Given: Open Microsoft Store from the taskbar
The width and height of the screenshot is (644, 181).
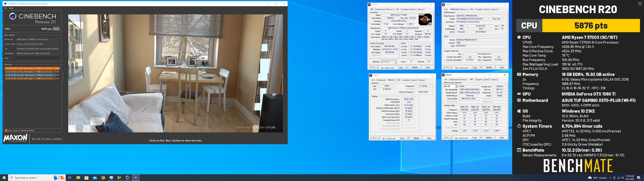Looking at the screenshot, I should pos(87,178).
